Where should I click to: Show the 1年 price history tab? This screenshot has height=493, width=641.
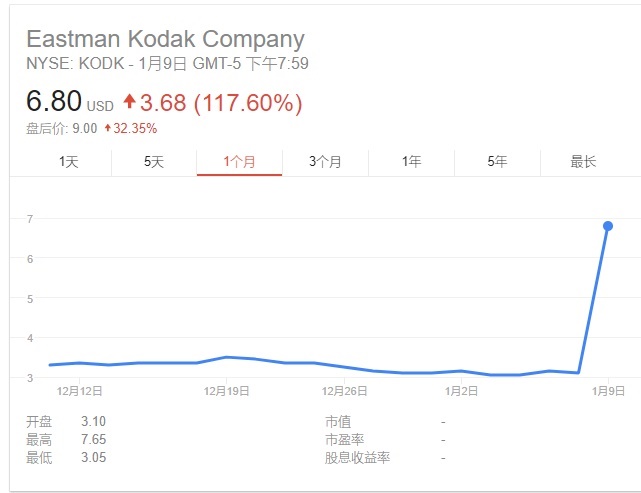click(411, 162)
